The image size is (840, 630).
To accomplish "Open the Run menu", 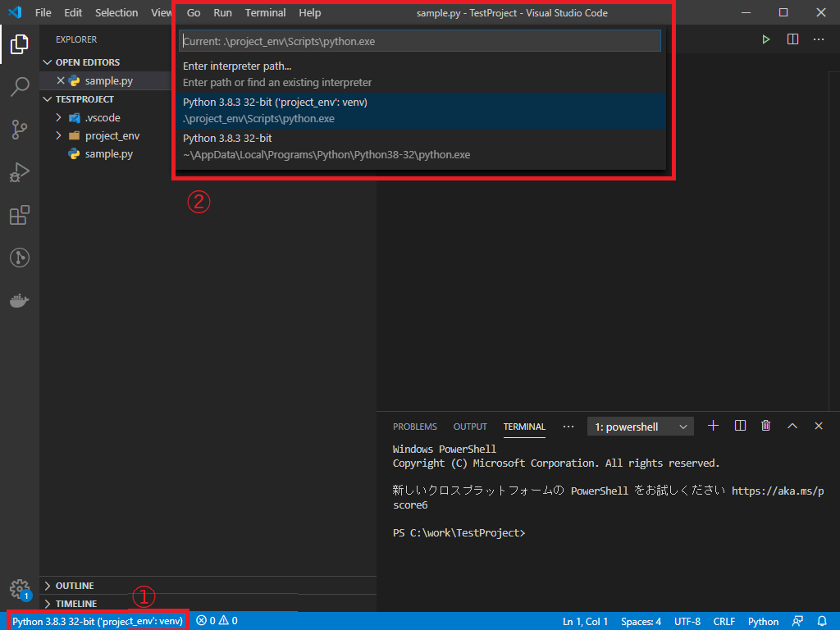I will [x=222, y=12].
